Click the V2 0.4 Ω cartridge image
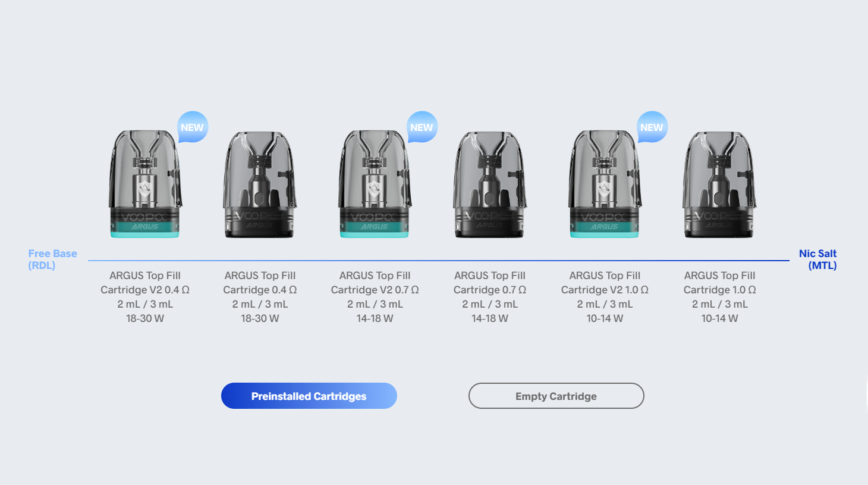 click(x=145, y=184)
